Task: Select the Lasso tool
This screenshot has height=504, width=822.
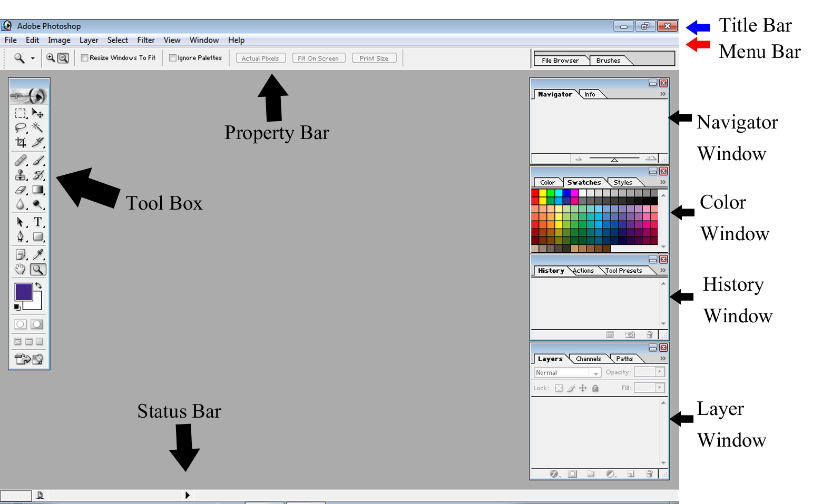Action: [19, 127]
